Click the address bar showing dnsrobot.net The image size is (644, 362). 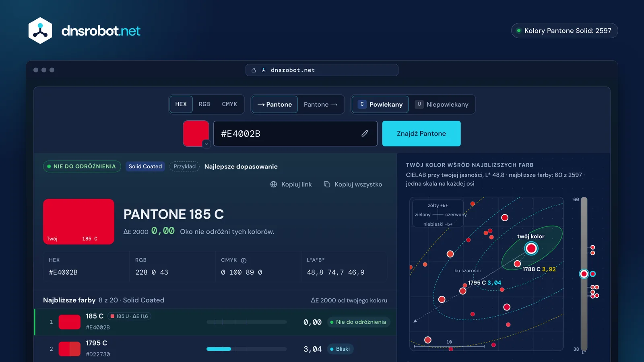322,70
